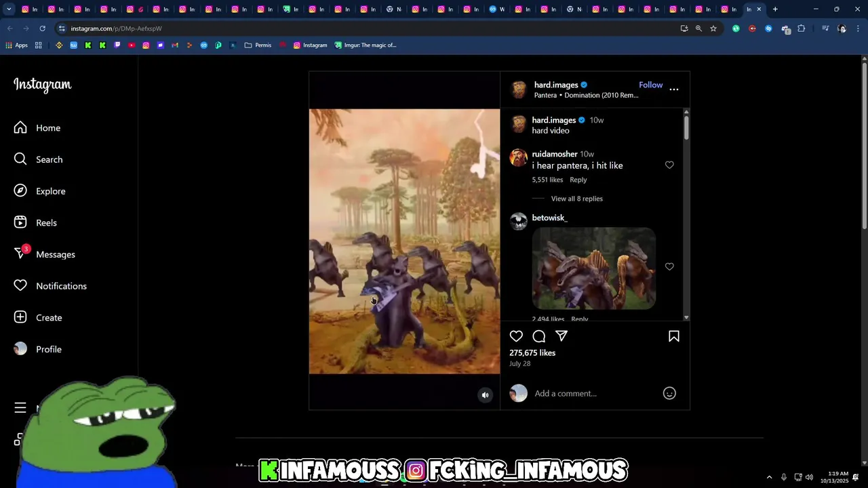Image resolution: width=868 pixels, height=488 pixels.
Task: Reply to ruidamosher's comment
Action: click(x=578, y=180)
